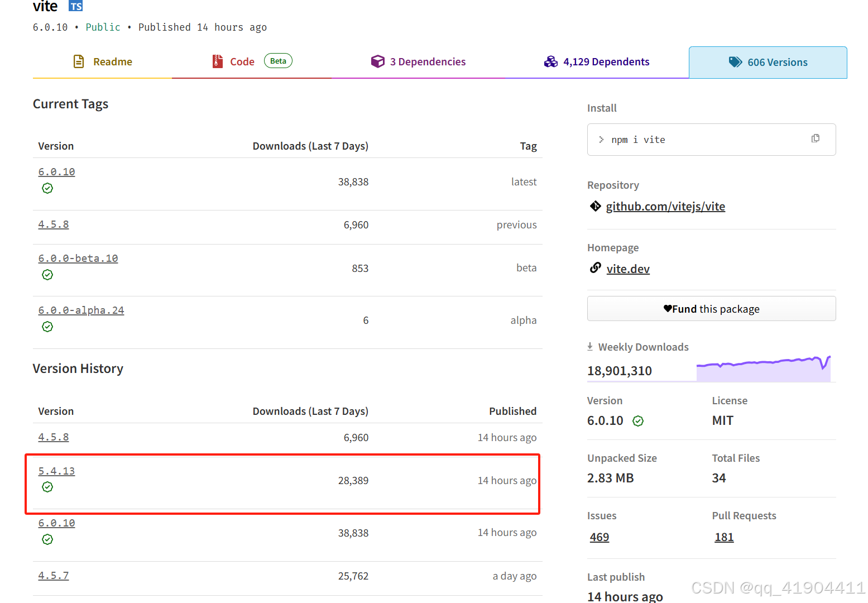
Task: Open version 6.0.10 in Version History
Action: pyautogui.click(x=56, y=523)
